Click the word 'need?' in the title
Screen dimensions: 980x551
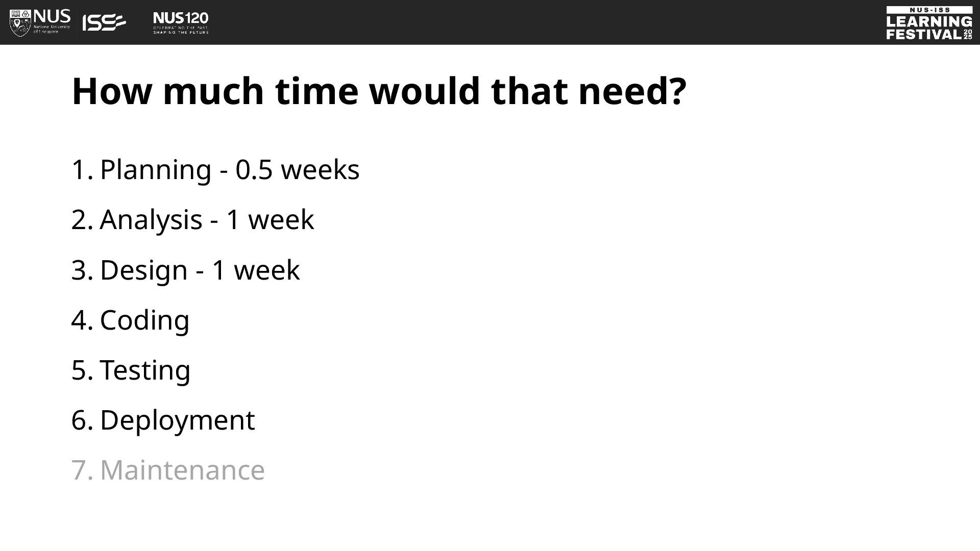pos(632,91)
